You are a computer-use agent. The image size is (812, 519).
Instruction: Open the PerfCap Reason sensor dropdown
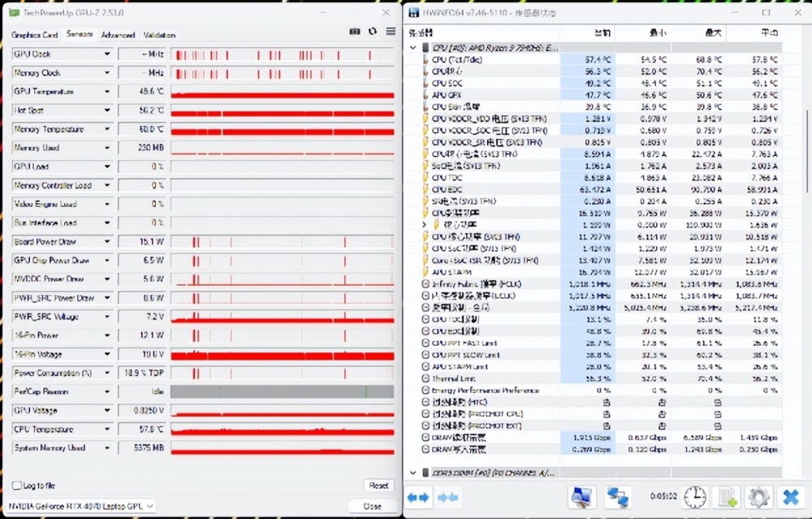tap(106, 391)
